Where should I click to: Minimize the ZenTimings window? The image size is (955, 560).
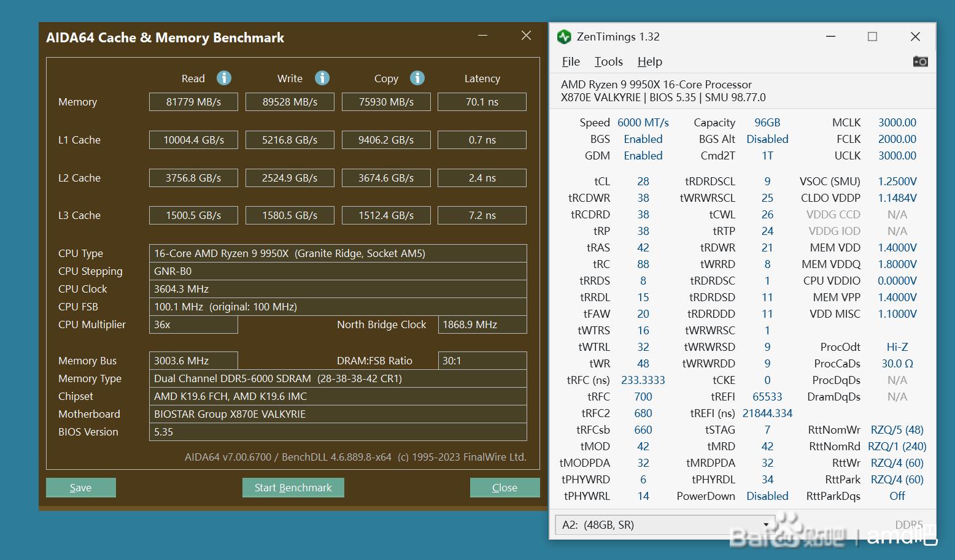point(830,37)
